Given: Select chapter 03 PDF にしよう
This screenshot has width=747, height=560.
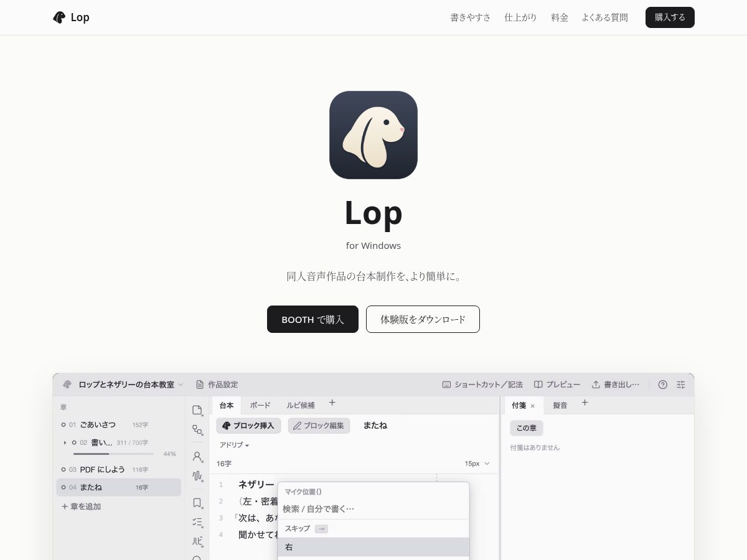Looking at the screenshot, I should point(118,469).
